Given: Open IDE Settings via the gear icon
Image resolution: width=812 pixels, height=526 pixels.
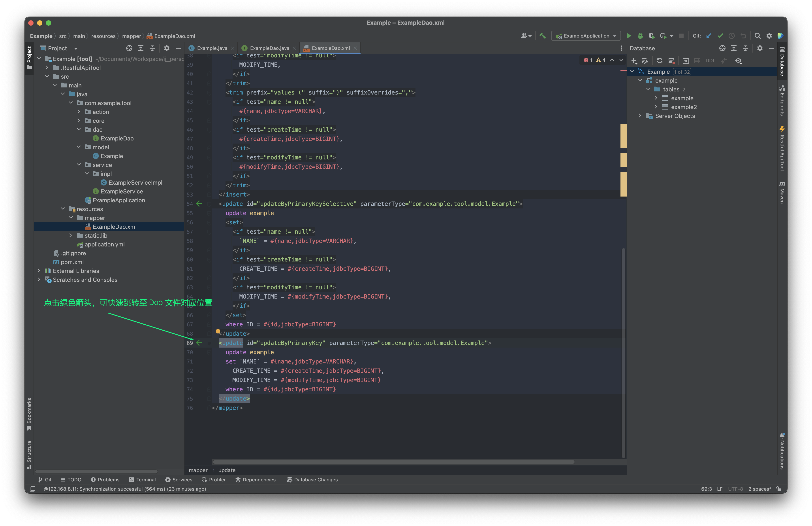Looking at the screenshot, I should point(769,36).
